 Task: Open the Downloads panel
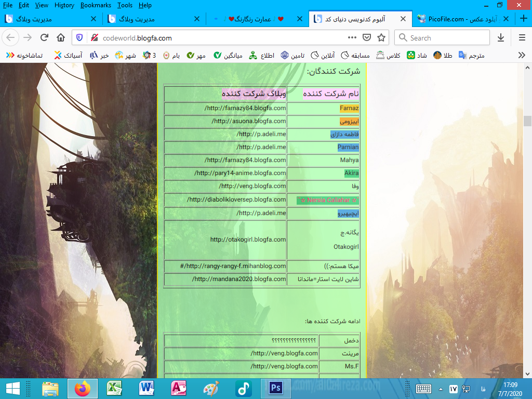(501, 38)
